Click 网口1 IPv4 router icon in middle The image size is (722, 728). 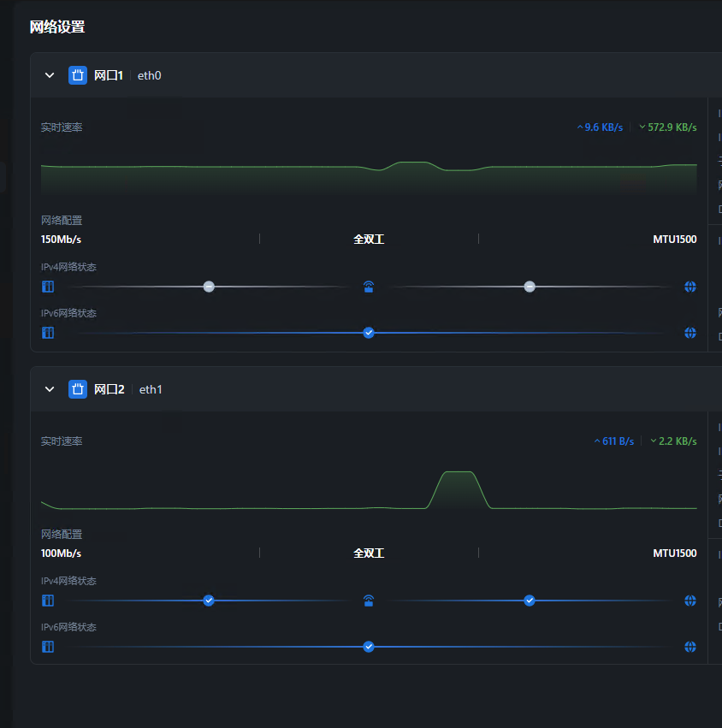(369, 287)
